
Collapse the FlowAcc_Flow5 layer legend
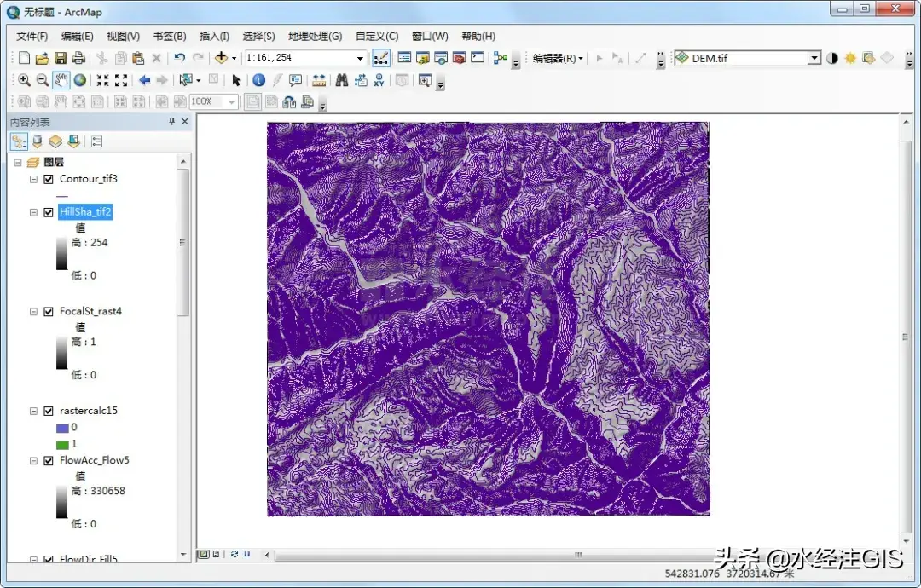[33, 461]
